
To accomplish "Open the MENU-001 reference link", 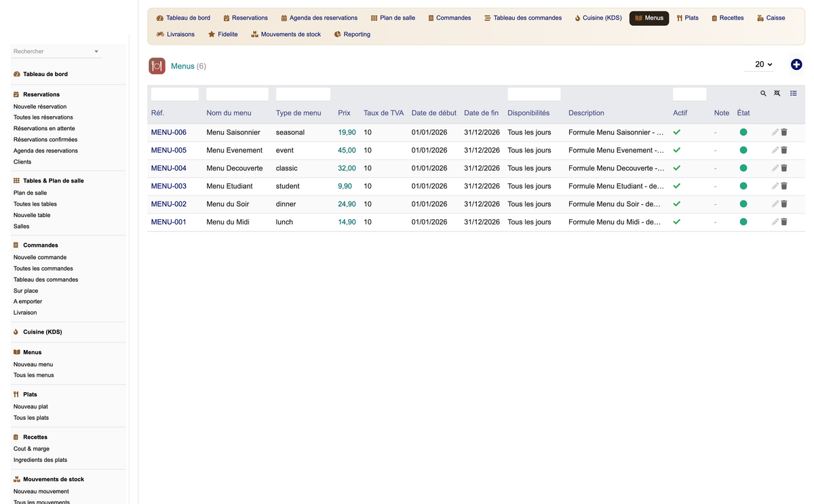I will pos(169,222).
